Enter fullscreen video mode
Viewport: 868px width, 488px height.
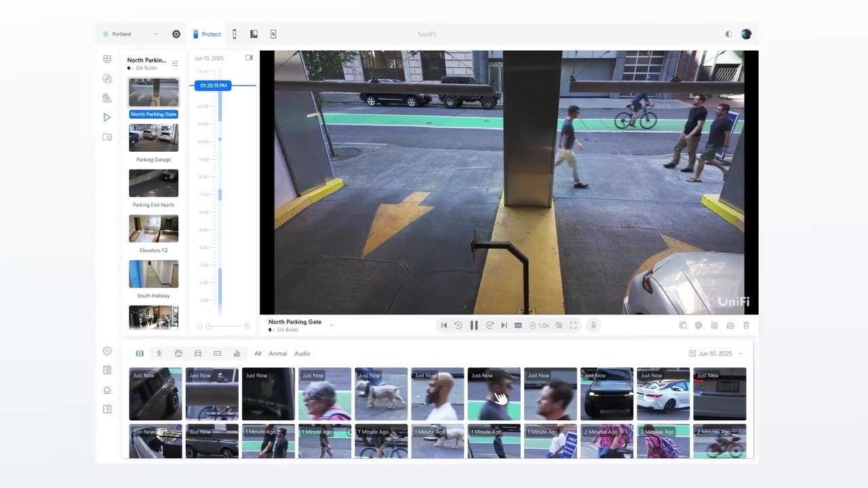pos(573,325)
